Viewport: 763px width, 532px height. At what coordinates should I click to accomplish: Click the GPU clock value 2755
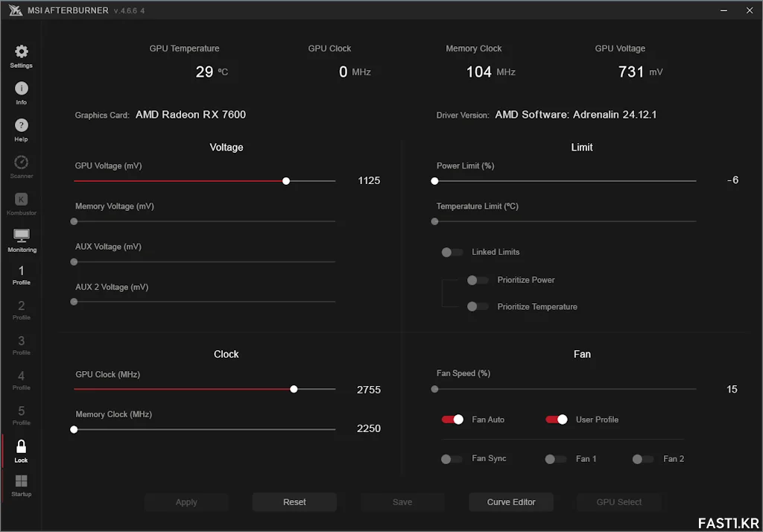369,390
